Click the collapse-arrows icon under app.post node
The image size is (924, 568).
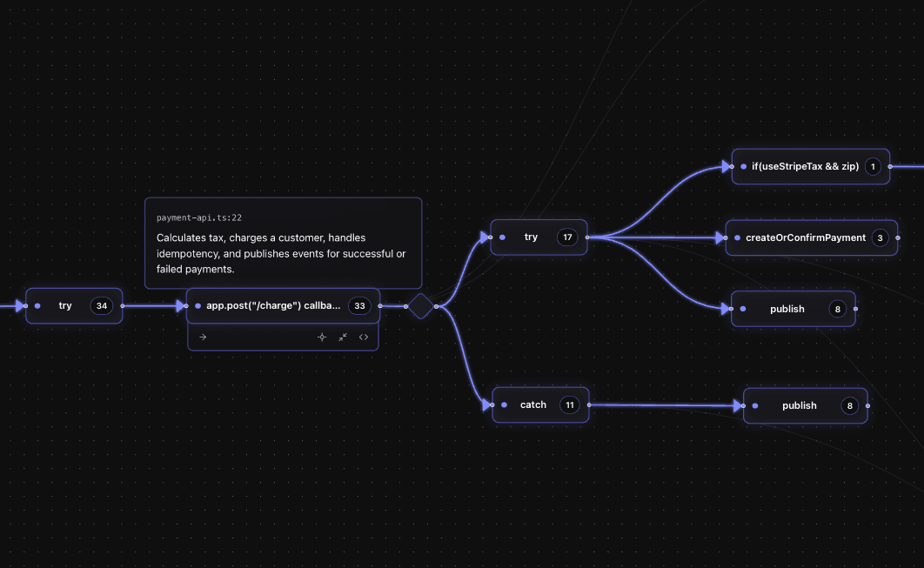click(x=342, y=337)
